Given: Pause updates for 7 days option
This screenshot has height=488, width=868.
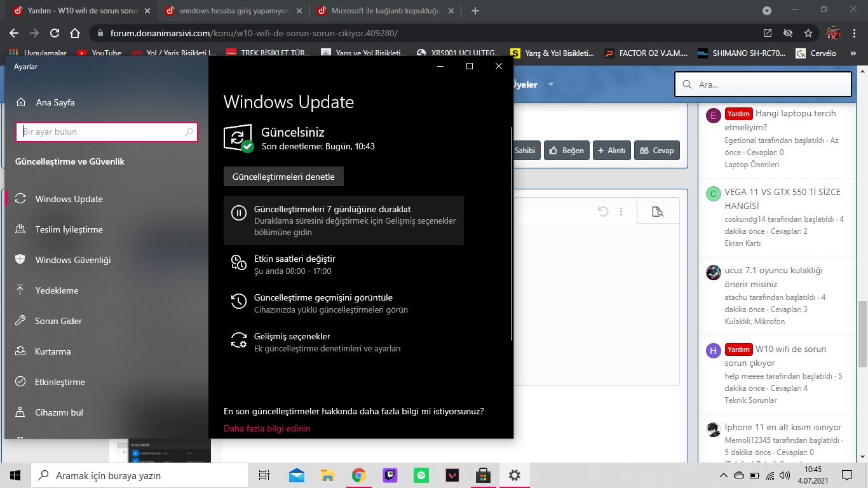Looking at the screenshot, I should (x=344, y=220).
